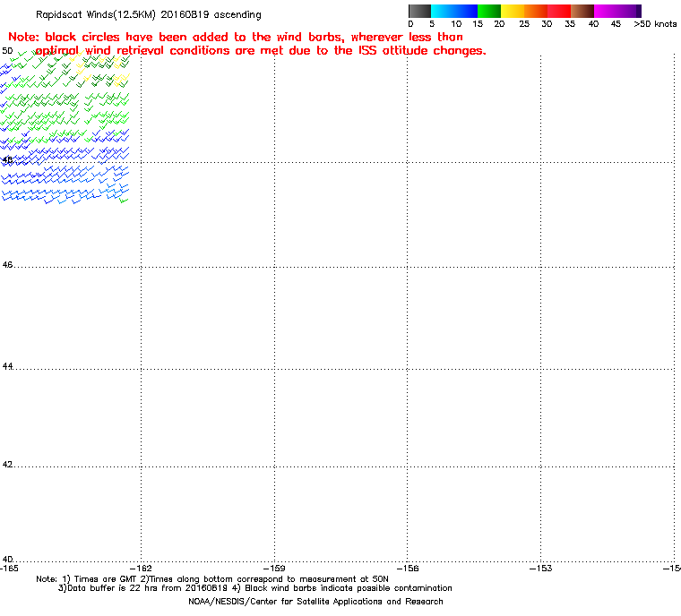Viewport: 681px width, 616px height.
Task: Click longitude label -156
Action: pyautogui.click(x=408, y=569)
